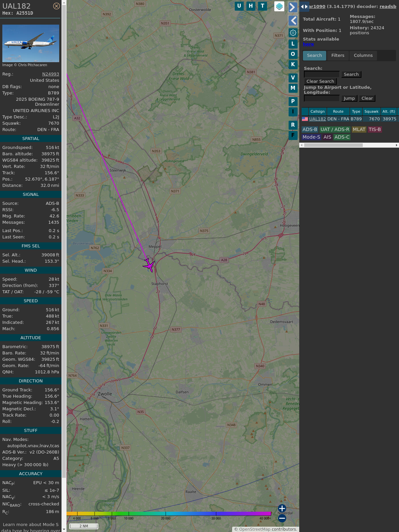This screenshot has height=532, width=399.
Task: Click the right chevron sidebar arrow
Action: click(x=293, y=7)
